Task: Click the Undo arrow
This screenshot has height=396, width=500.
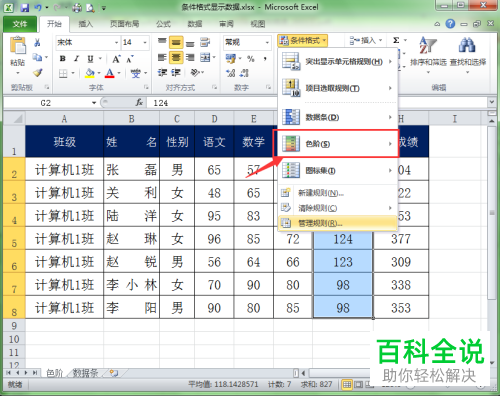Action: click(x=38, y=7)
